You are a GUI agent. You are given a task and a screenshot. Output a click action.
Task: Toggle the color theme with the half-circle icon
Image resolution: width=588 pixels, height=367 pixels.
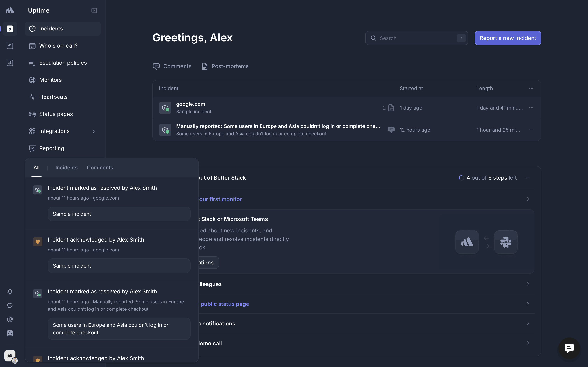point(10,319)
